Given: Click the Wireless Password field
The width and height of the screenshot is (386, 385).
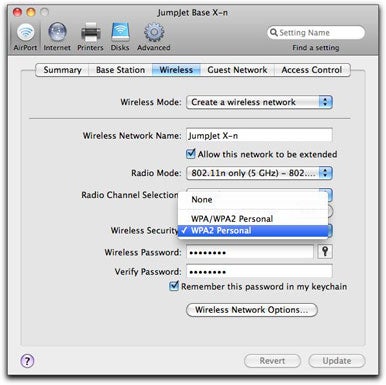Looking at the screenshot, I should click(250, 252).
